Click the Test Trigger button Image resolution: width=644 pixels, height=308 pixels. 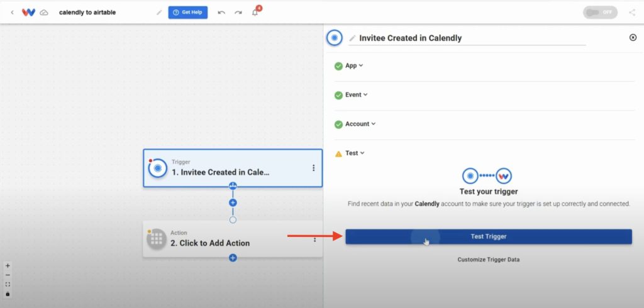(x=488, y=236)
